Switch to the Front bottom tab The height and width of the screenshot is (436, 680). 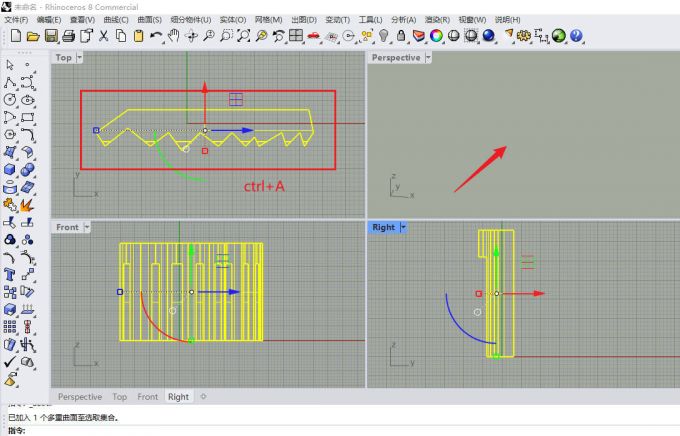pyautogui.click(x=147, y=397)
